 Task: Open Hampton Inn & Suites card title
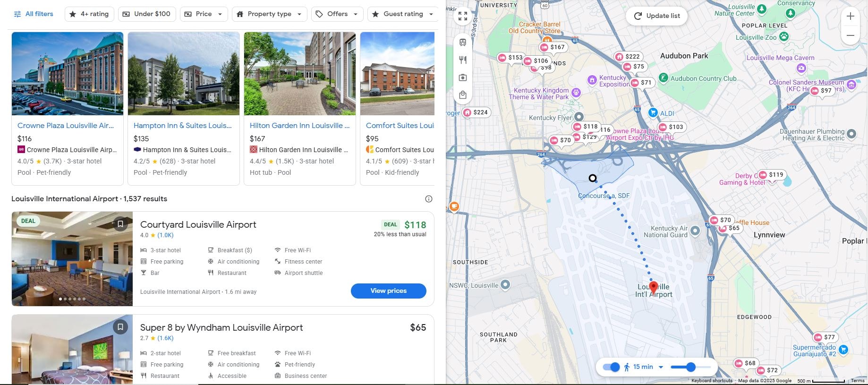point(183,126)
